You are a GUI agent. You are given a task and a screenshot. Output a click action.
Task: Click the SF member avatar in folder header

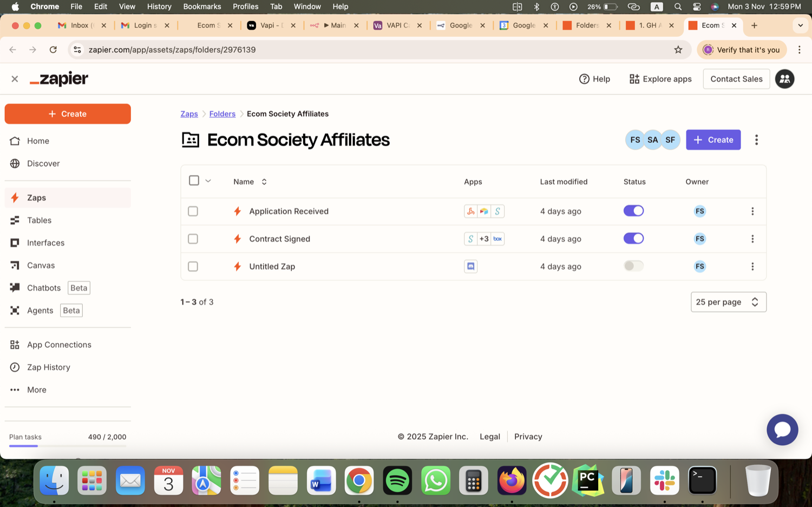[x=671, y=140]
